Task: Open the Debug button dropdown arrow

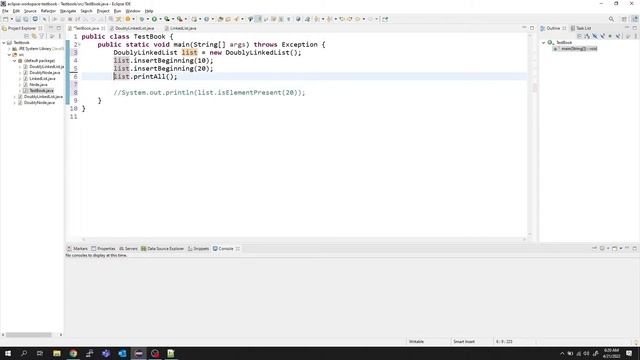Action: pos(147,19)
